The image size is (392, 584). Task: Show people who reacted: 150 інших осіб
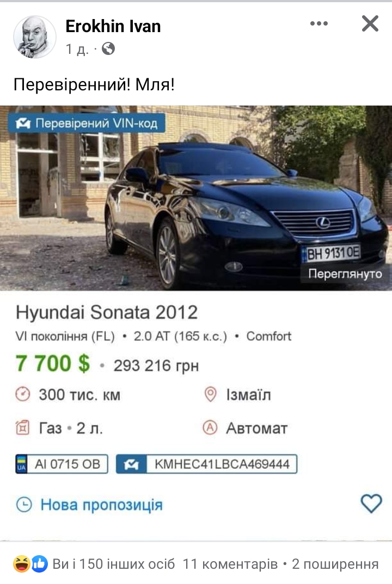(113, 564)
